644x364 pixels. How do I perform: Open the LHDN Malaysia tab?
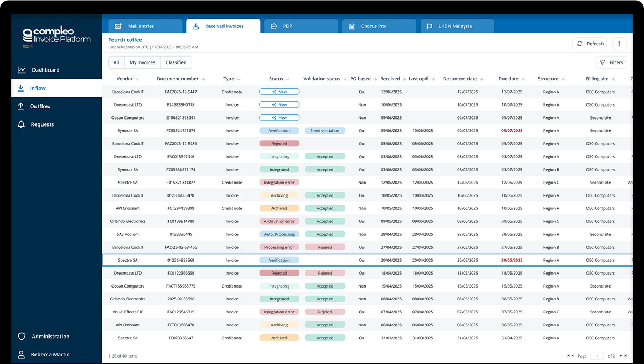[x=455, y=26]
